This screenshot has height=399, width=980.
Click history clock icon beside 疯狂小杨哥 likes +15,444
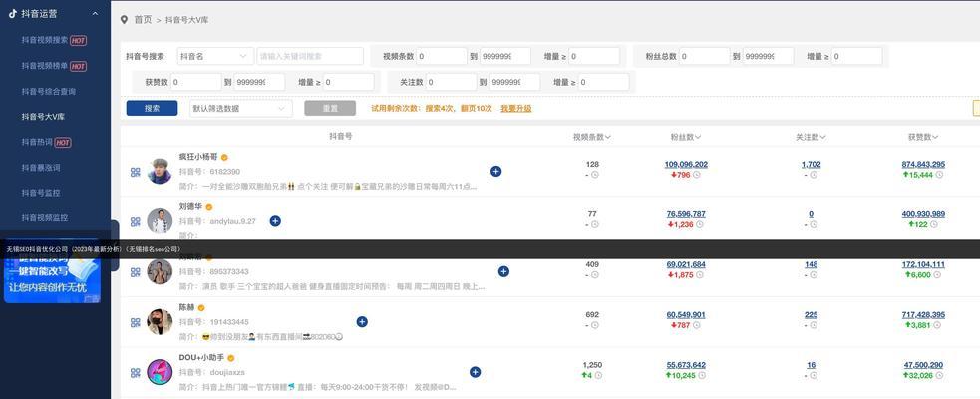(939, 175)
